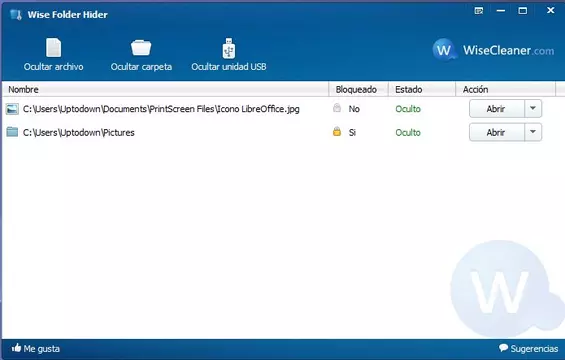The height and width of the screenshot is (360, 565).
Task: Click Abrir for the Pictures folder
Action: click(496, 133)
